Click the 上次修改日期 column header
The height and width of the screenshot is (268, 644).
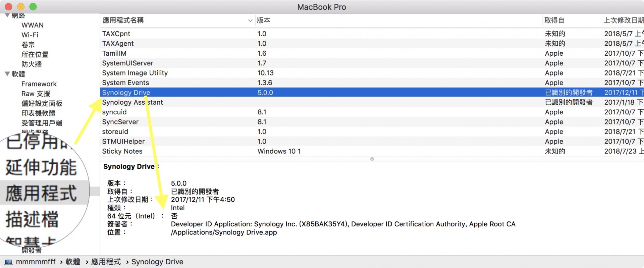click(x=624, y=20)
